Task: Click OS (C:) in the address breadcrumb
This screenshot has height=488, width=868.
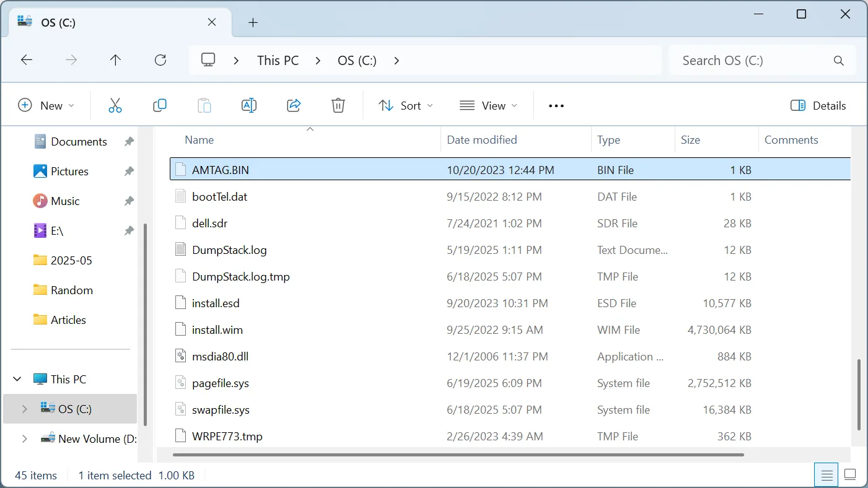Action: (357, 61)
